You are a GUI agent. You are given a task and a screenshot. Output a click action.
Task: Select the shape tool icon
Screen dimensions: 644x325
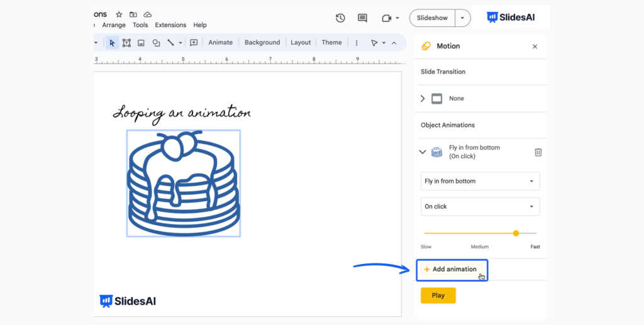click(x=156, y=43)
